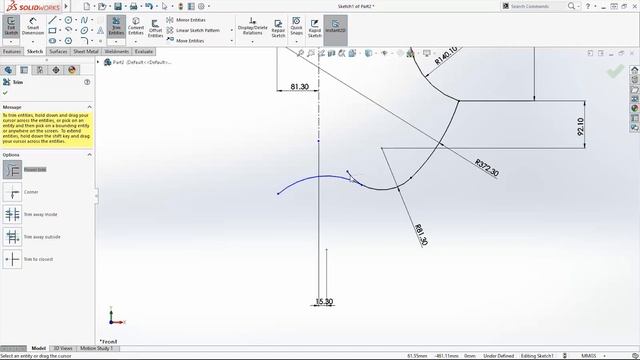Open the Exit Sketch dropdown arrow
Viewport: 640px width, 360px height.
pyautogui.click(x=11, y=41)
